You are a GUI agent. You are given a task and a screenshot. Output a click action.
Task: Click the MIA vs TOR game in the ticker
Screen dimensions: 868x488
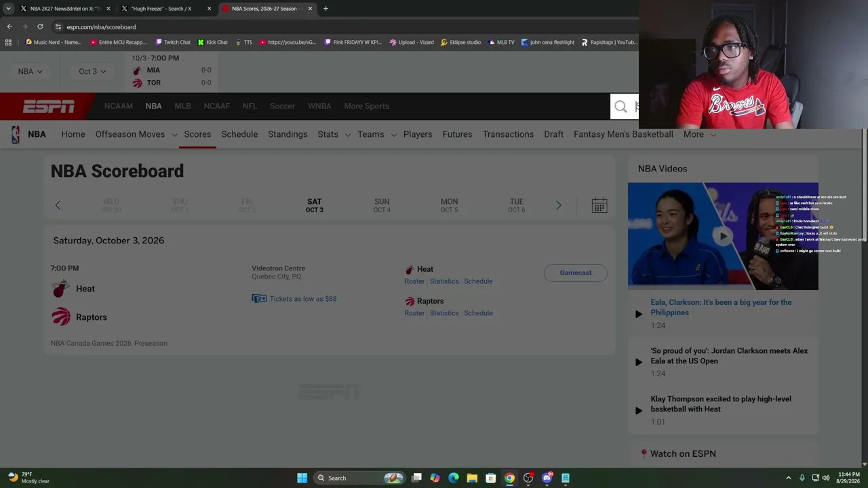coord(172,71)
